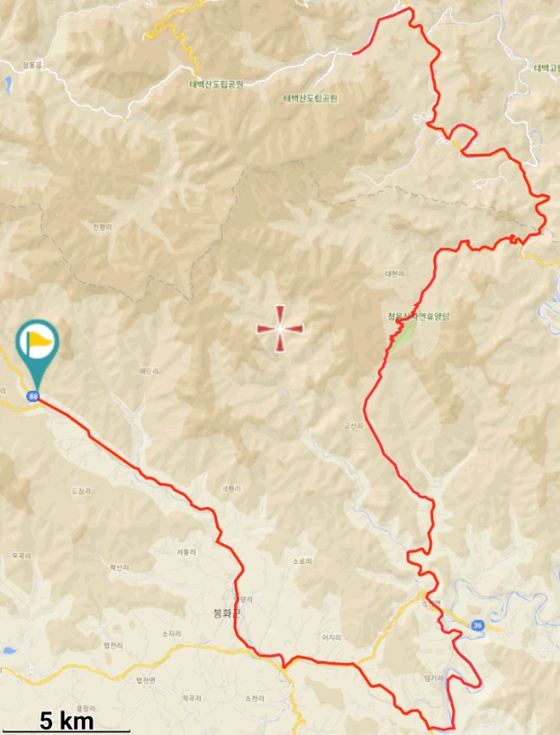Click the 소로리 place name
560x735 pixels.
[x=302, y=561]
